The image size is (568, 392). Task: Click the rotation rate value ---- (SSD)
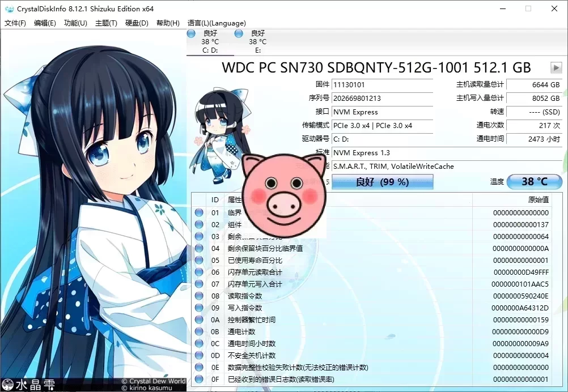pyautogui.click(x=535, y=112)
